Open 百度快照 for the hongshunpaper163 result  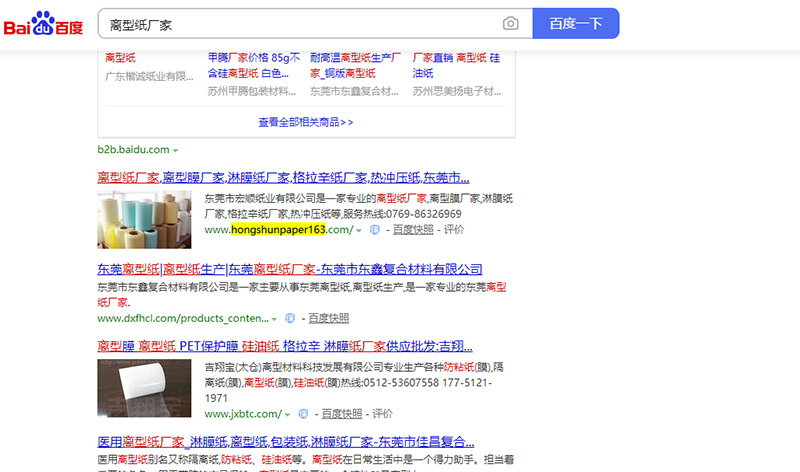tap(413, 230)
